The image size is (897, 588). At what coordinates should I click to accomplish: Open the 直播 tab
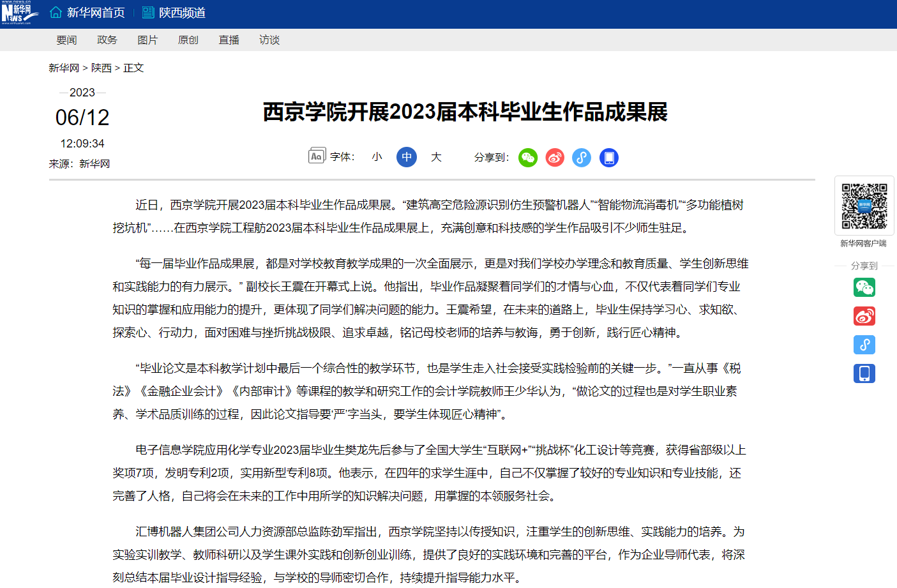(229, 40)
